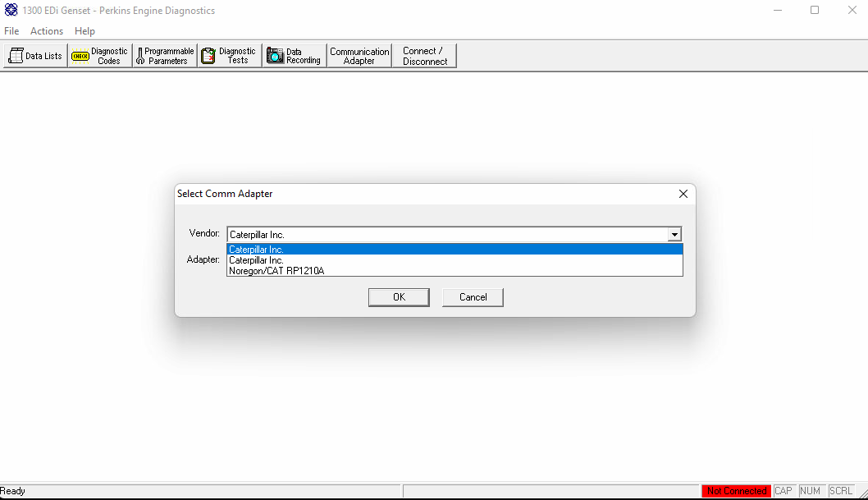The height and width of the screenshot is (500, 868).
Task: Maximize the Perkins Engine Diagnostics window
Action: coord(815,10)
